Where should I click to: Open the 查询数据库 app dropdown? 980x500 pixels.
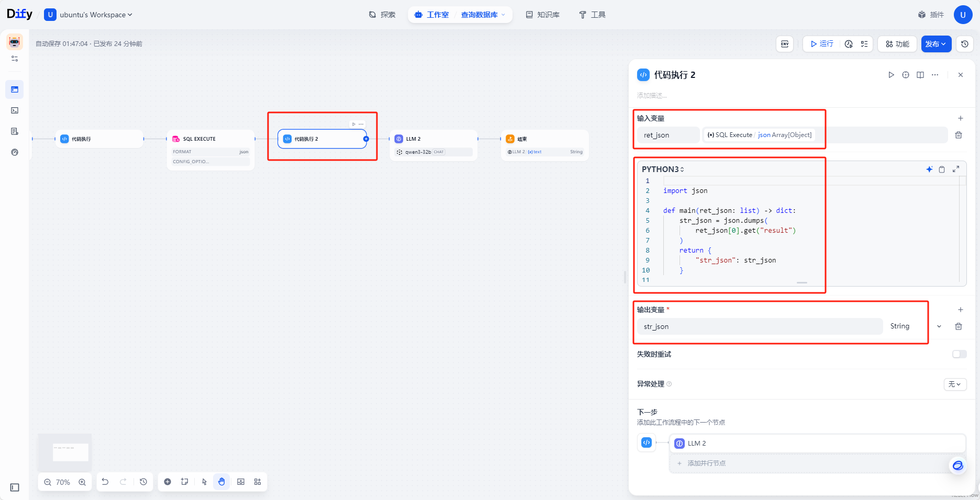pyautogui.click(x=483, y=15)
